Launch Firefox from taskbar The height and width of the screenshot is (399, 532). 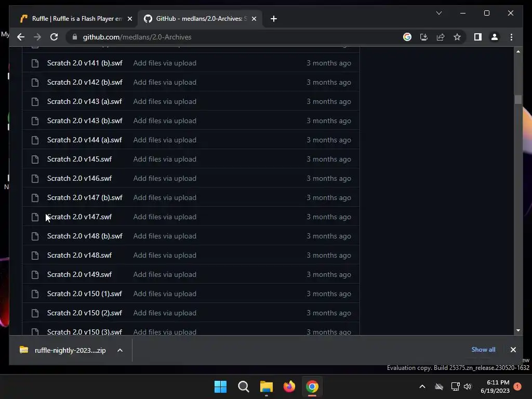point(289,387)
